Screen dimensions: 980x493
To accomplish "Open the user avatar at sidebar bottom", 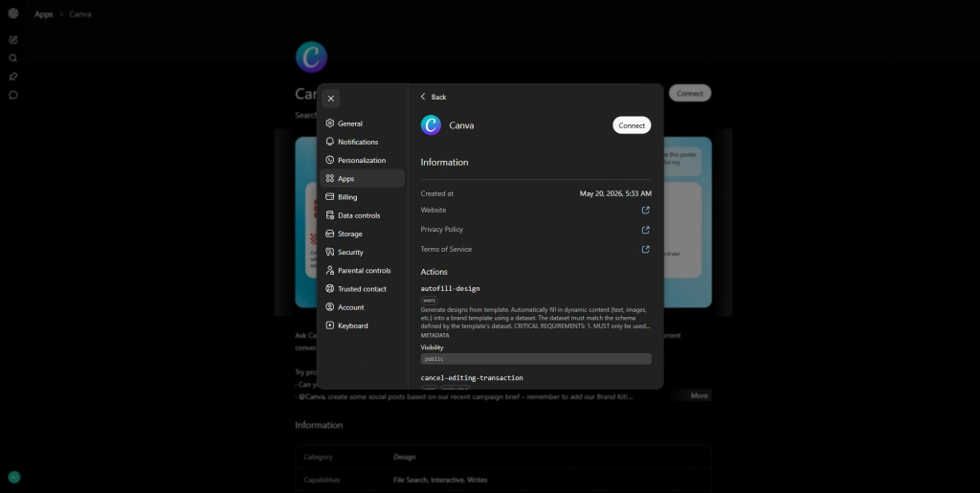I will [13, 478].
